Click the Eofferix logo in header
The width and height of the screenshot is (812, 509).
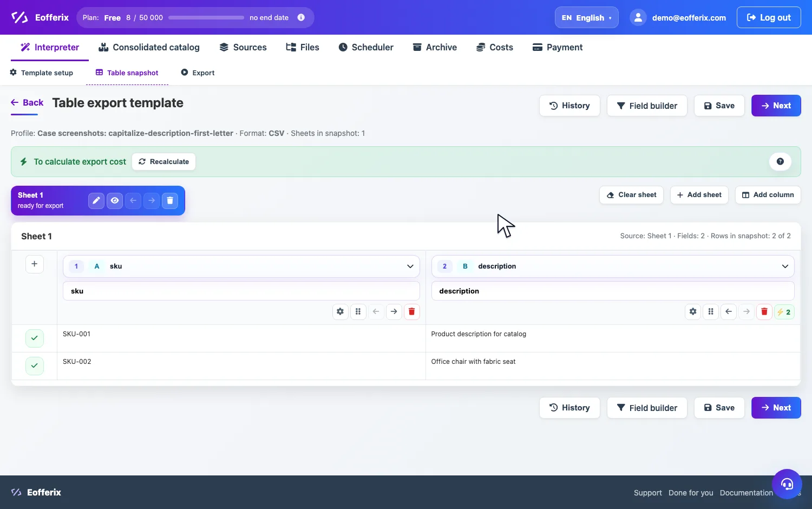pos(40,17)
